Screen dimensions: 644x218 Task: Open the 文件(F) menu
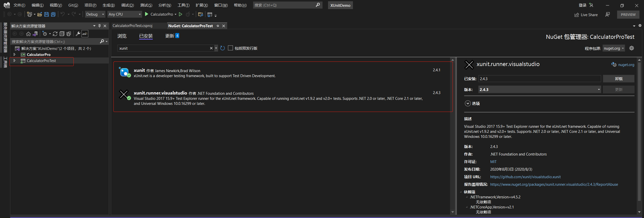[x=19, y=5]
